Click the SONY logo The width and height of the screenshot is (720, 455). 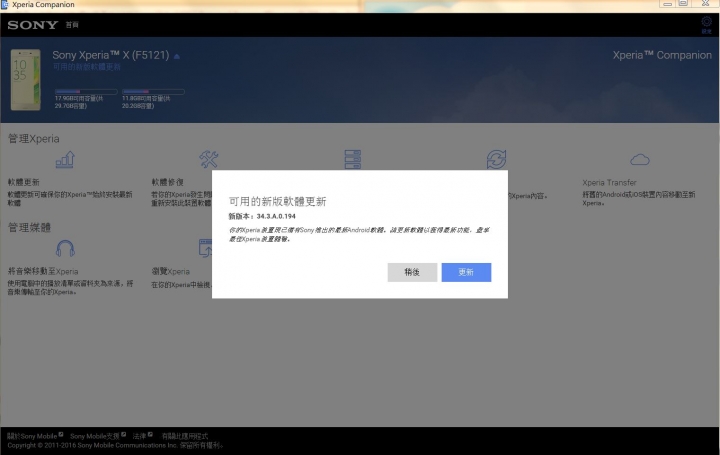point(33,25)
